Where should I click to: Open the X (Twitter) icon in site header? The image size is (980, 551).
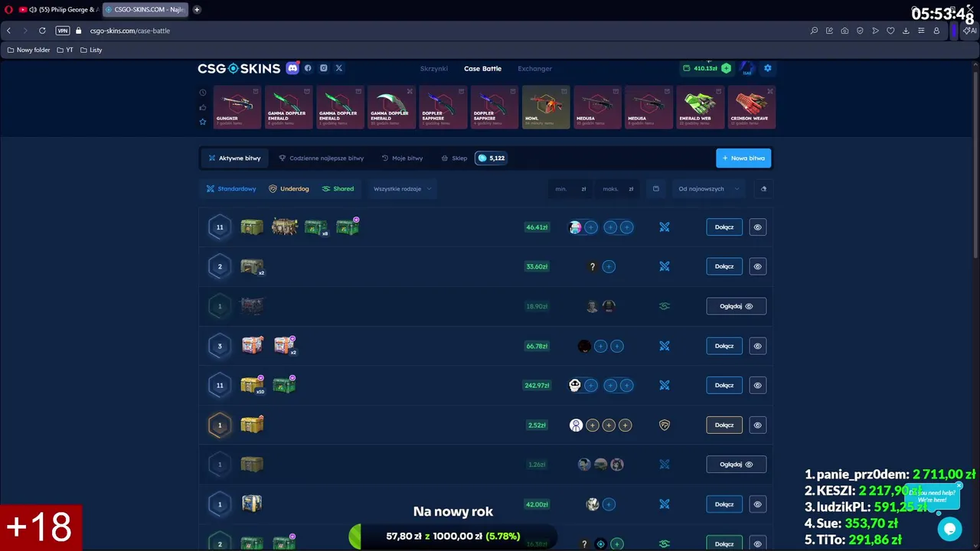pos(338,68)
